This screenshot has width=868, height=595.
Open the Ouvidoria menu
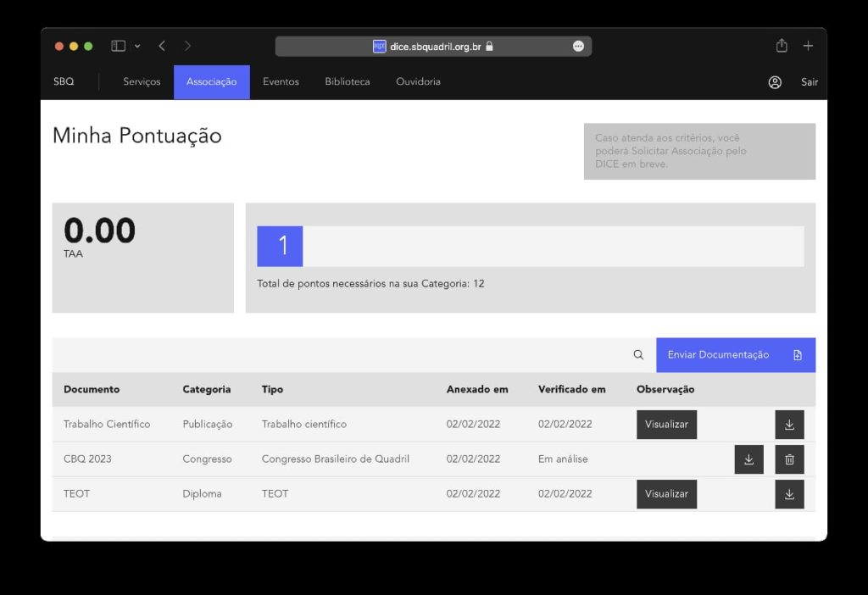pos(418,81)
